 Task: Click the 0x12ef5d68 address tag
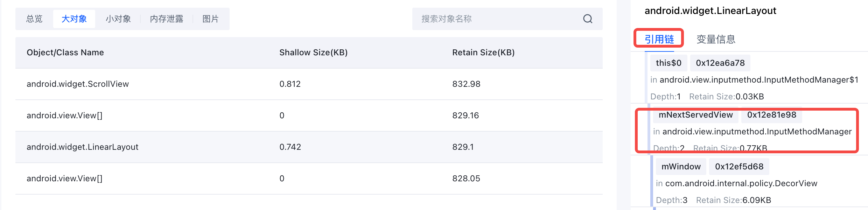[739, 167]
